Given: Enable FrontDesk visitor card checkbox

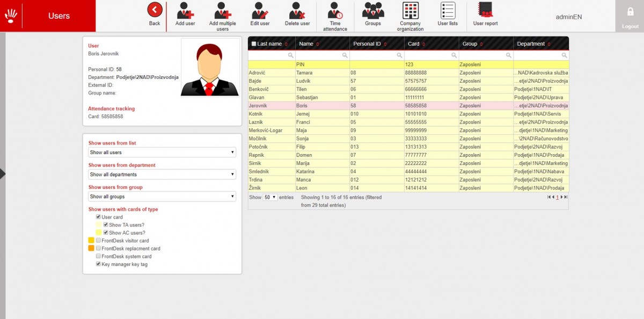Looking at the screenshot, I should 98,241.
